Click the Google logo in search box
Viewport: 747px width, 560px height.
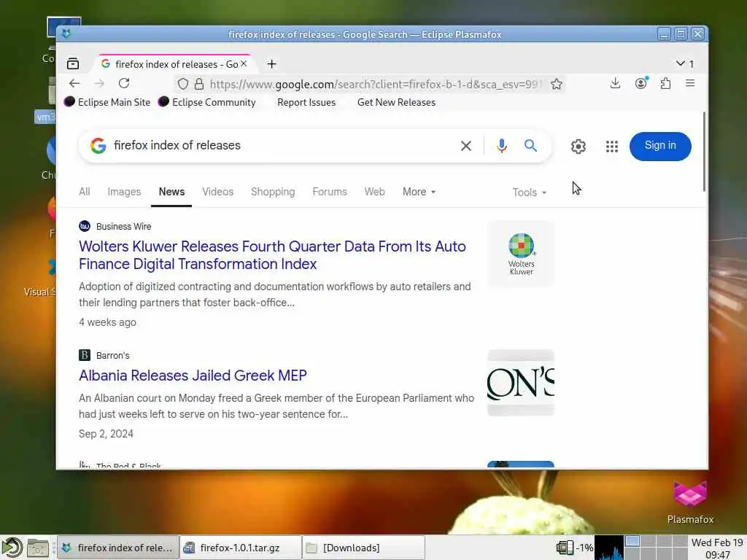98,146
